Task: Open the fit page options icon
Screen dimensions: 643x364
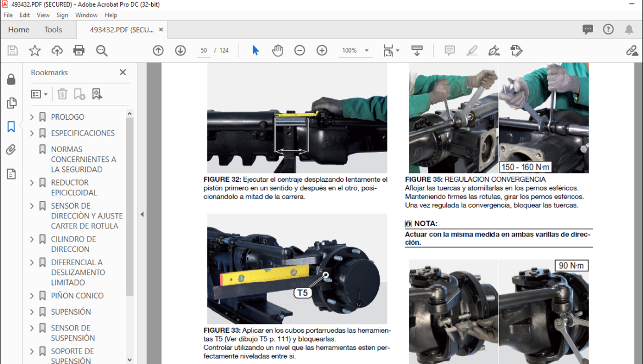Action: [391, 51]
